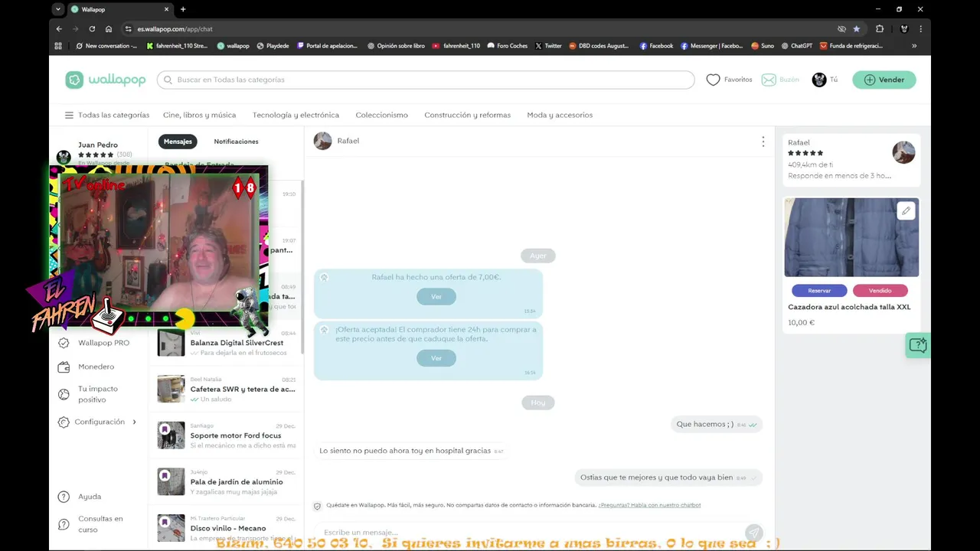The height and width of the screenshot is (551, 980).
Task: Open the ChatGPT bookmark
Action: coord(796,46)
